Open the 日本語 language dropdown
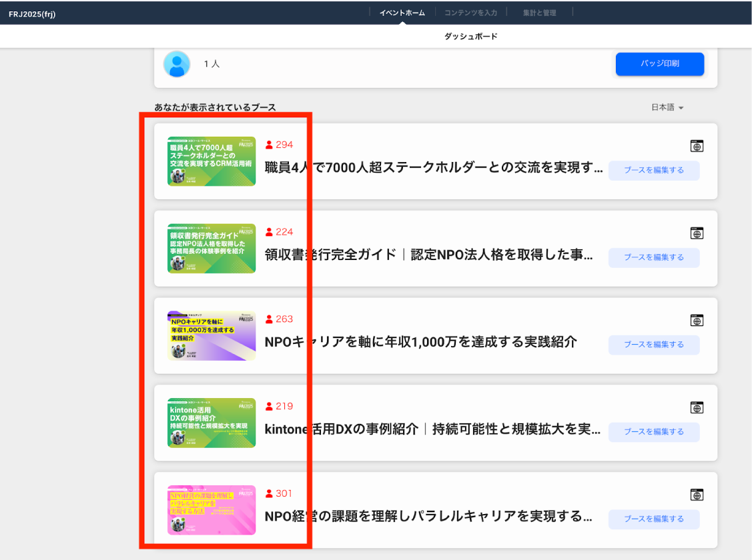This screenshot has width=752, height=560. tap(667, 107)
